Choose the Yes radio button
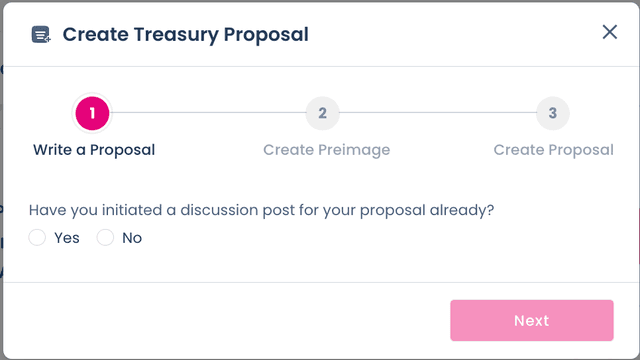The width and height of the screenshot is (640, 360). (37, 238)
